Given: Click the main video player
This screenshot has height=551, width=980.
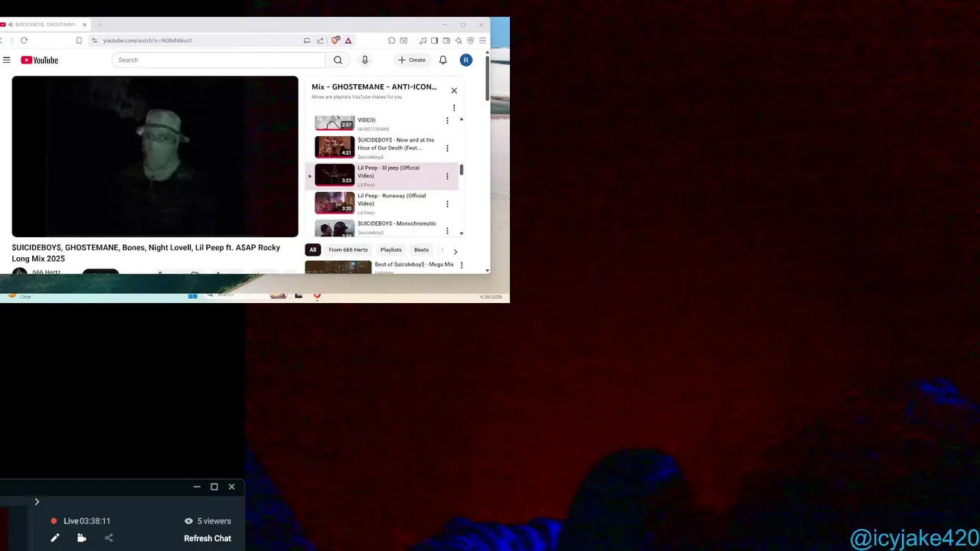Looking at the screenshot, I should pos(155,156).
